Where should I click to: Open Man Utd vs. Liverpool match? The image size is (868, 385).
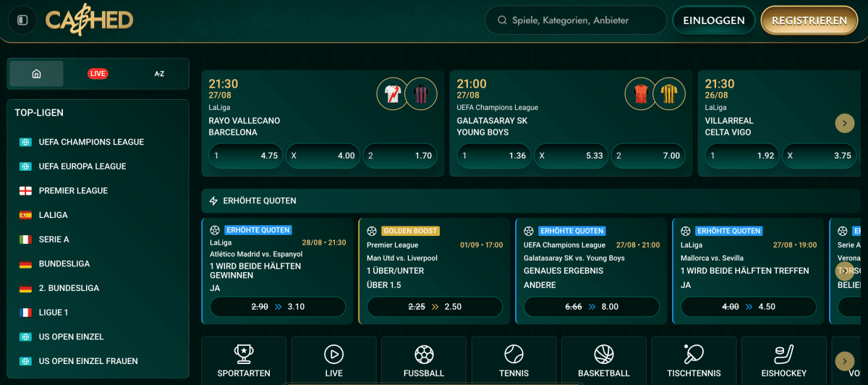pyautogui.click(x=402, y=258)
